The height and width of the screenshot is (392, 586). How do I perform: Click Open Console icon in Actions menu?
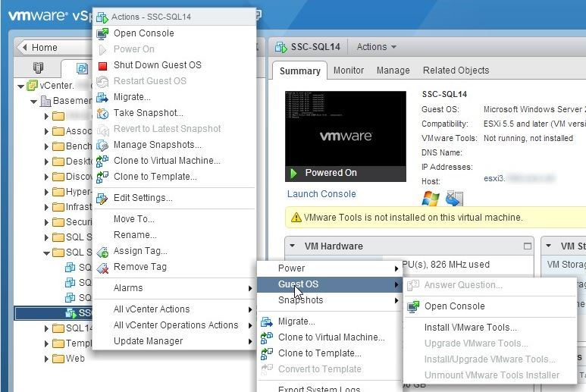coord(102,33)
